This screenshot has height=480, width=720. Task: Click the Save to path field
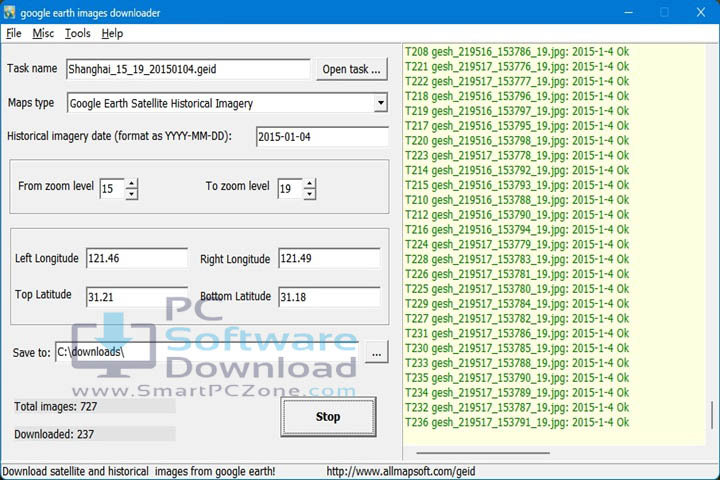207,352
